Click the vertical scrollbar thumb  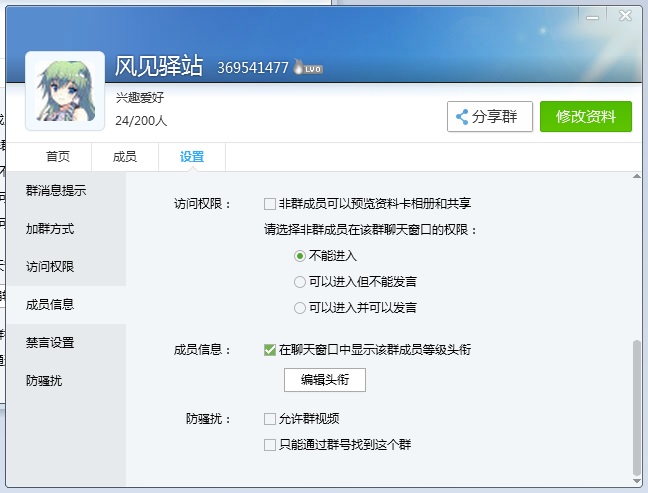[x=637, y=408]
